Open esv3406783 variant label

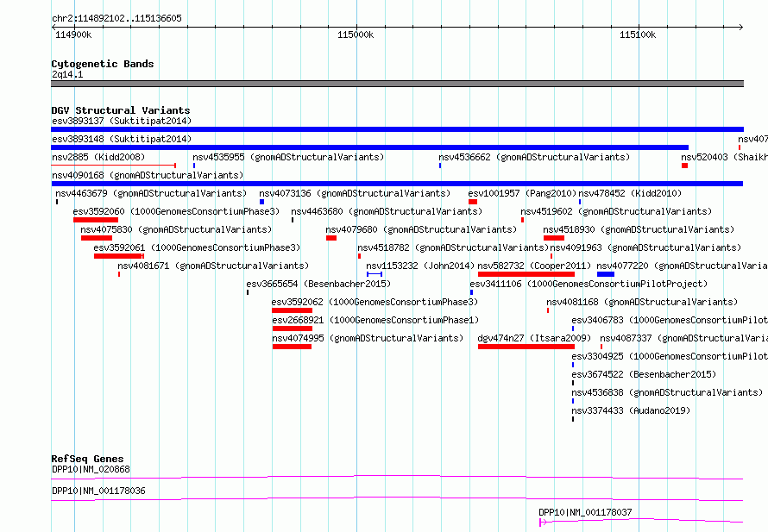tap(670, 320)
